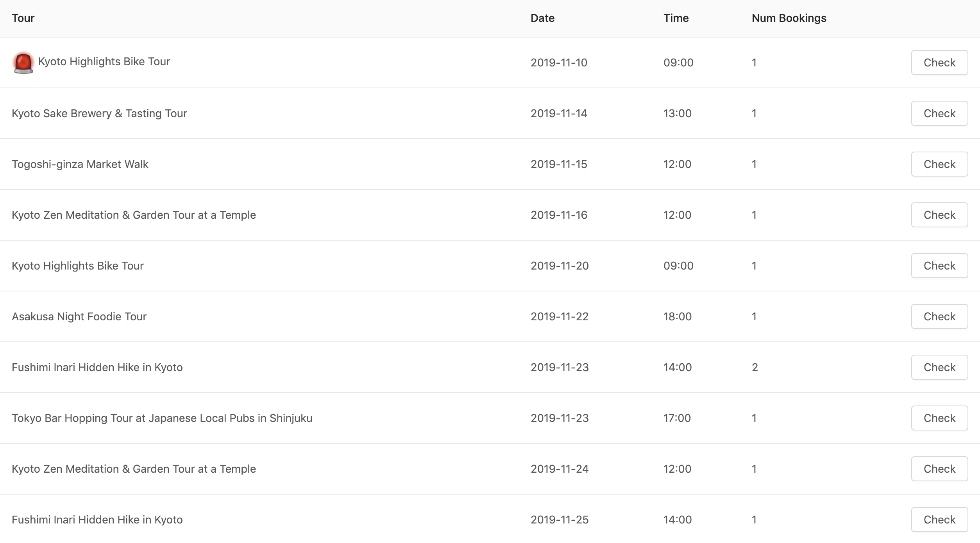Click the Tour column header
The image size is (980, 543).
(23, 18)
